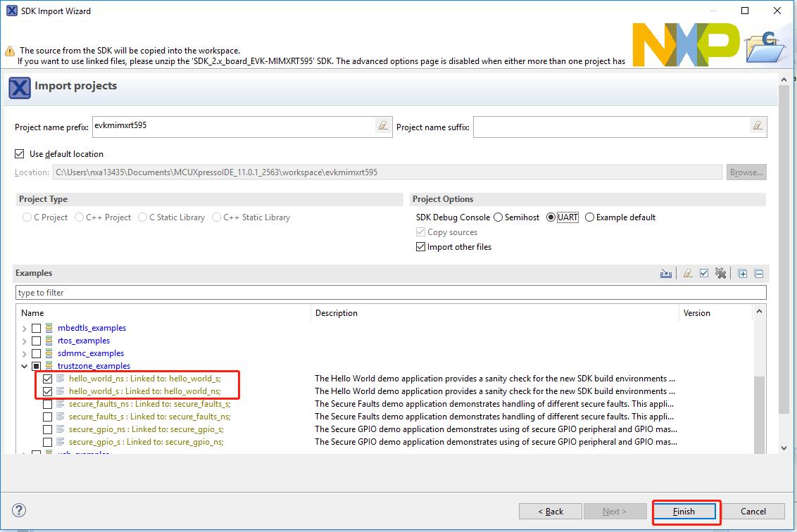Click the expand all plus icon
The image size is (797, 532).
point(742,274)
